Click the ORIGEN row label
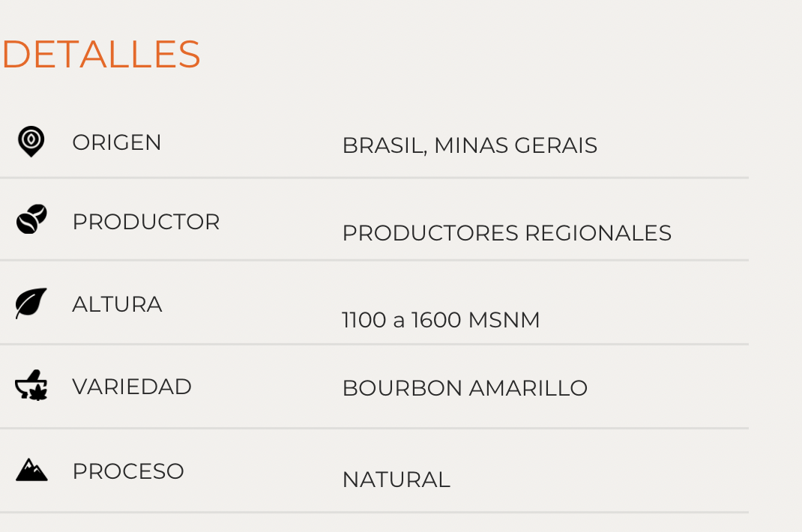Viewport: 802px width, 532px height. tap(117, 142)
